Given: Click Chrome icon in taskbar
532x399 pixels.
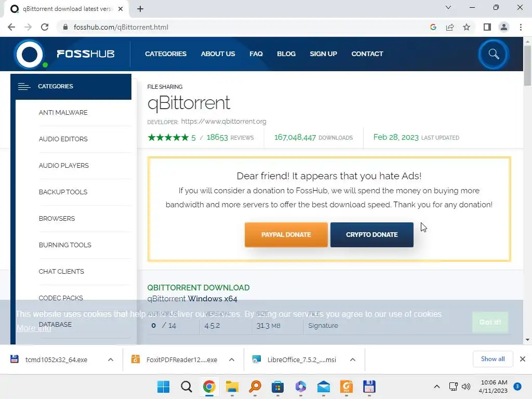Looking at the screenshot, I should pos(209,387).
